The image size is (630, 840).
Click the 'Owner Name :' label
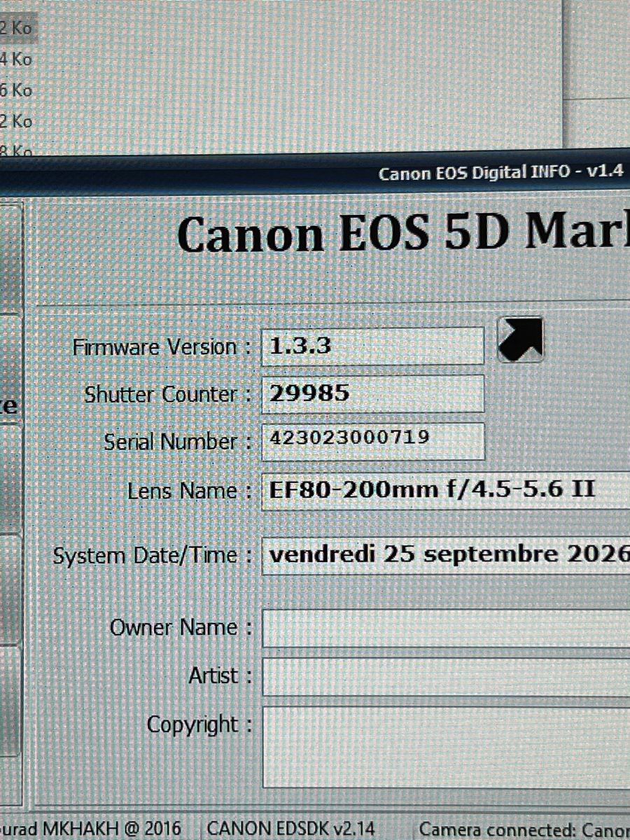(x=181, y=628)
